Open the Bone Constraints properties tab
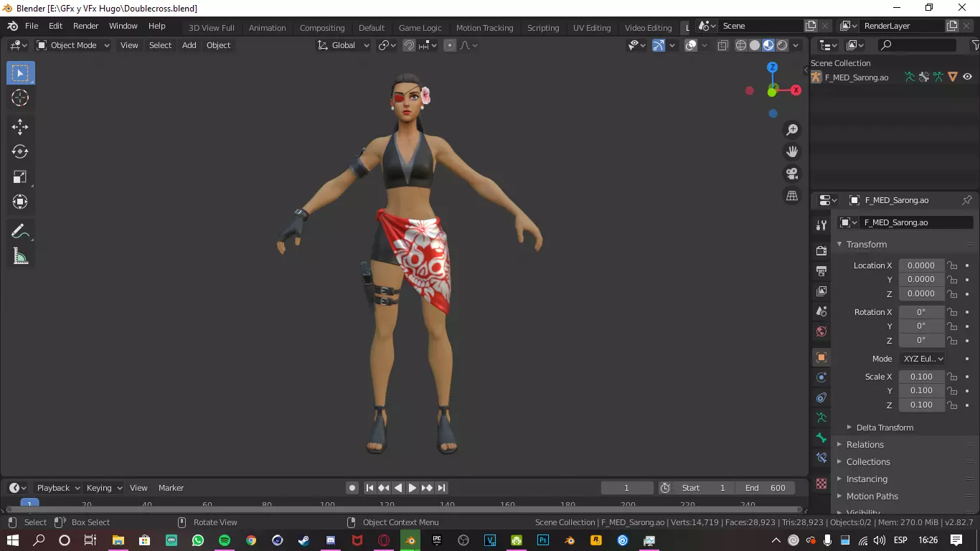The image size is (980, 551). click(821, 458)
